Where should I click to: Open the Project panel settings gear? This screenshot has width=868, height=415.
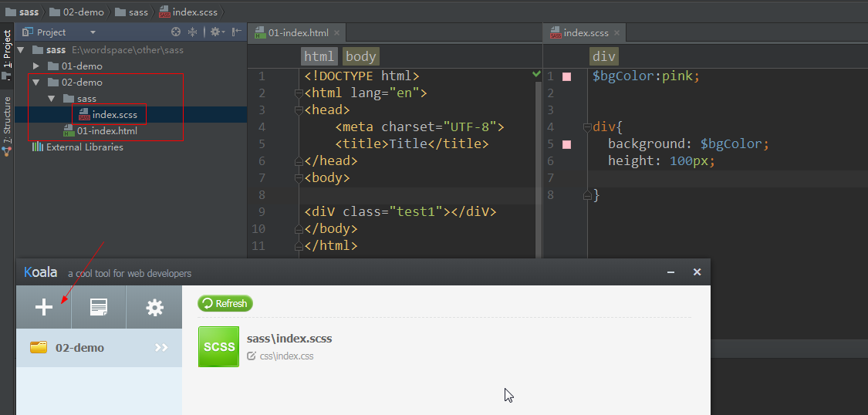pyautogui.click(x=217, y=32)
